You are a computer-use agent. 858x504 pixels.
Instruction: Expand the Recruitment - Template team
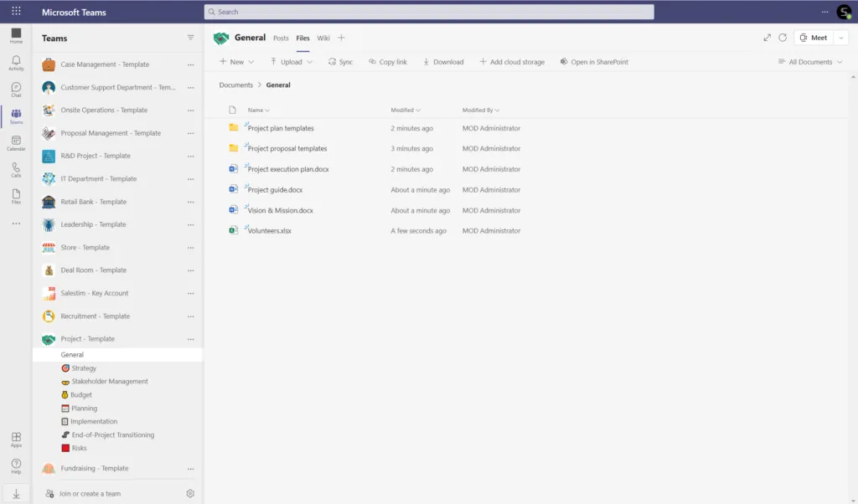96,316
